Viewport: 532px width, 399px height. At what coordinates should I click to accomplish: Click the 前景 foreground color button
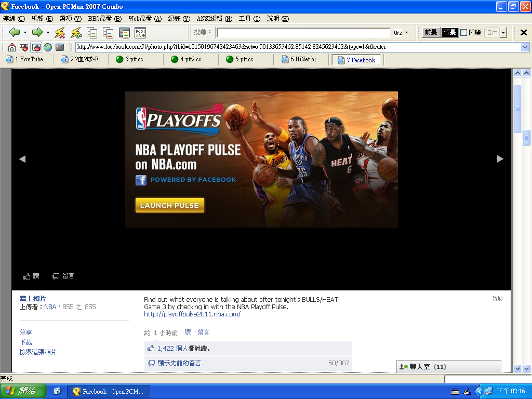[431, 33]
